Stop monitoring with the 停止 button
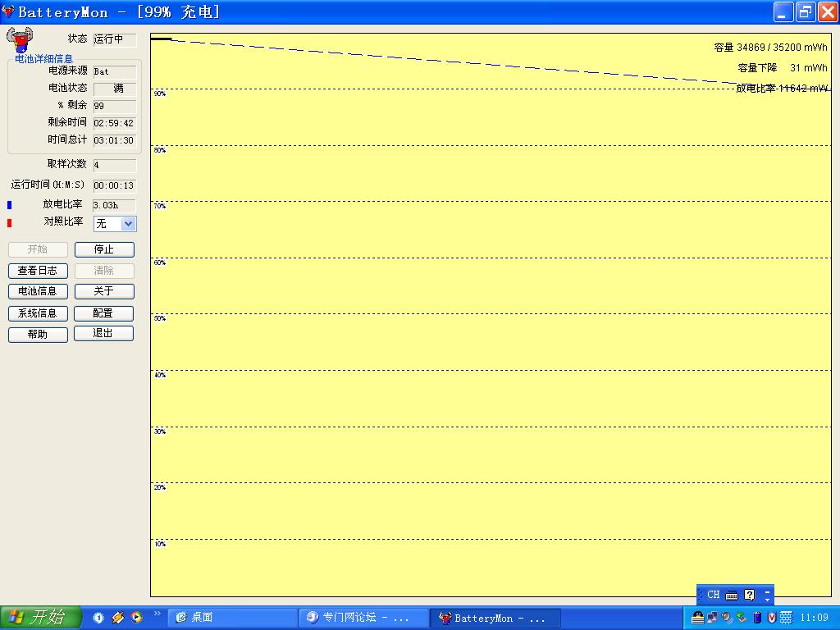Screen dimensions: 840x630 (104, 249)
